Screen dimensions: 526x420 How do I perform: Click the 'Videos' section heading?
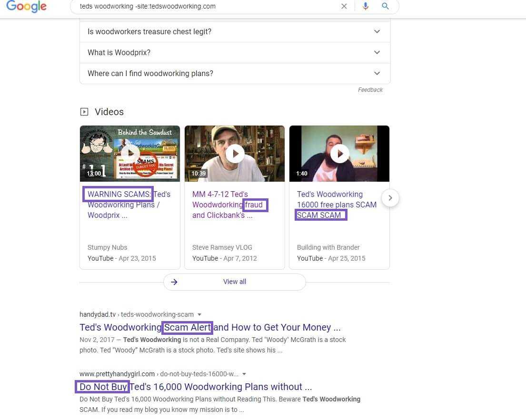[x=109, y=112]
